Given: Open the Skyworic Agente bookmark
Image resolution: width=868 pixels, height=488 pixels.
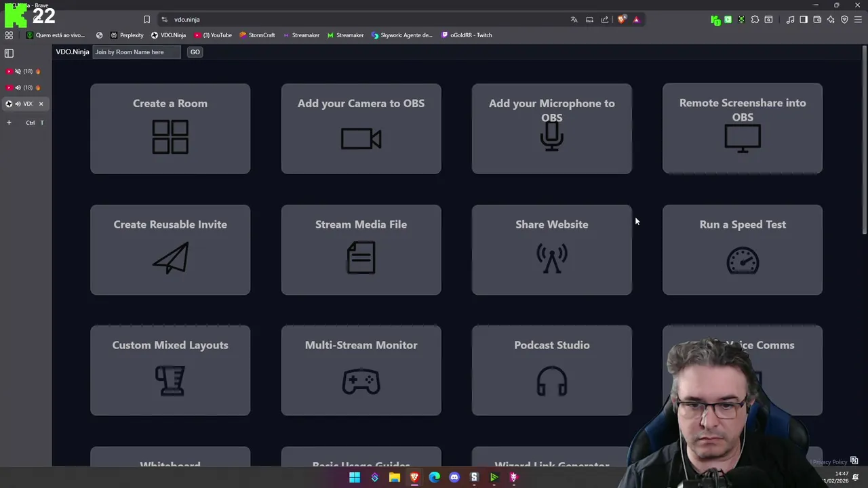Looking at the screenshot, I should (x=401, y=35).
